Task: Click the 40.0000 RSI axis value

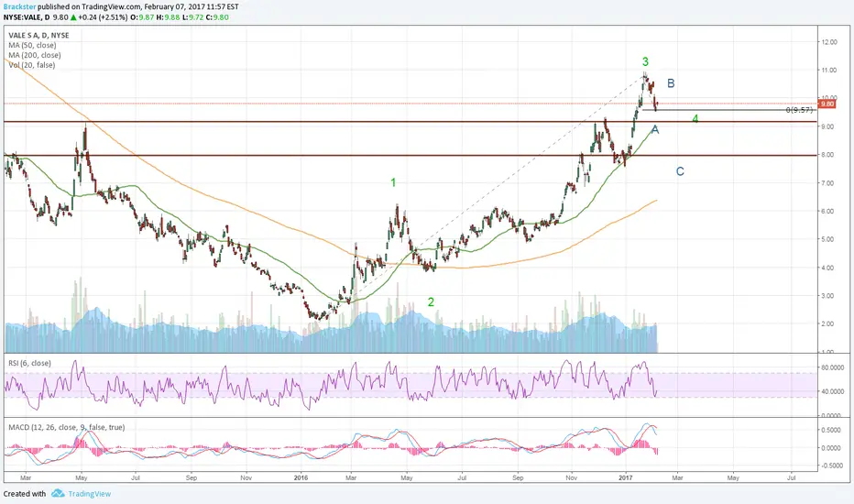Action: coord(833,392)
